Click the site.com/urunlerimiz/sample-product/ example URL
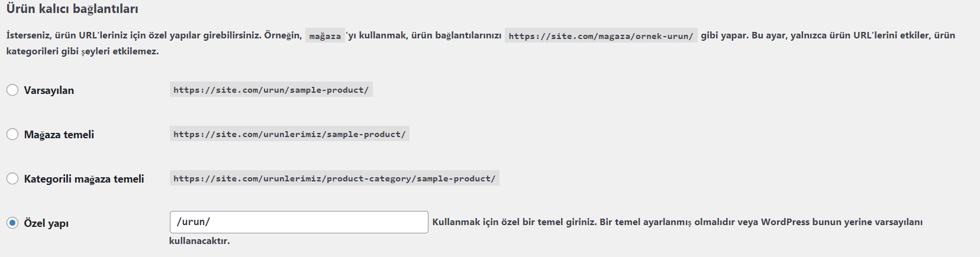 point(289,134)
